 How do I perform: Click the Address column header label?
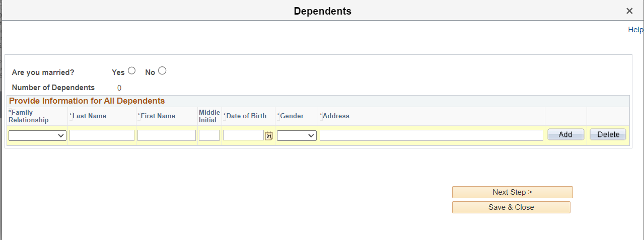coord(336,116)
